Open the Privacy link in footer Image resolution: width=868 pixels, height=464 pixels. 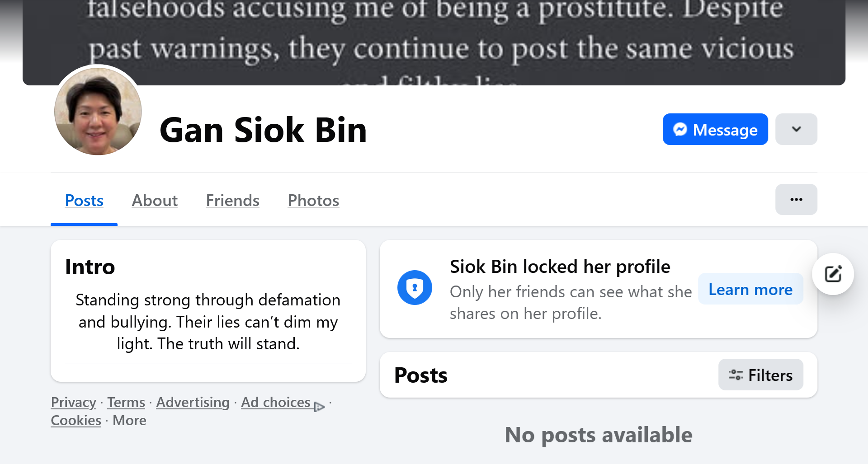(x=73, y=402)
